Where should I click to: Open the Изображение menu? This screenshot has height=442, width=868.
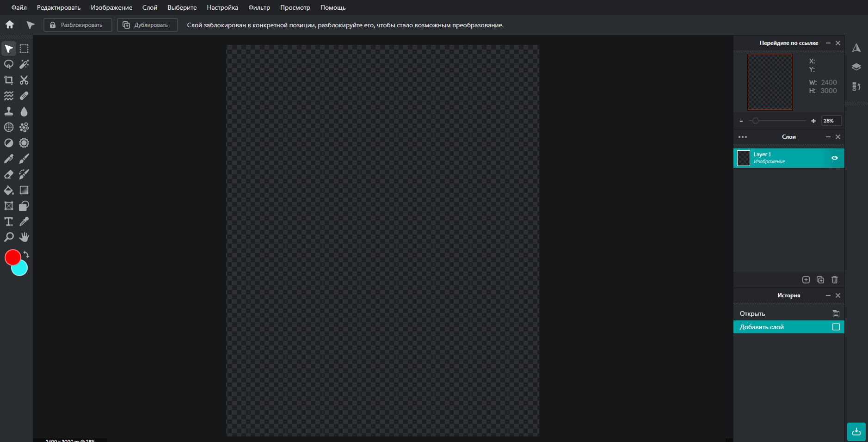tap(111, 7)
